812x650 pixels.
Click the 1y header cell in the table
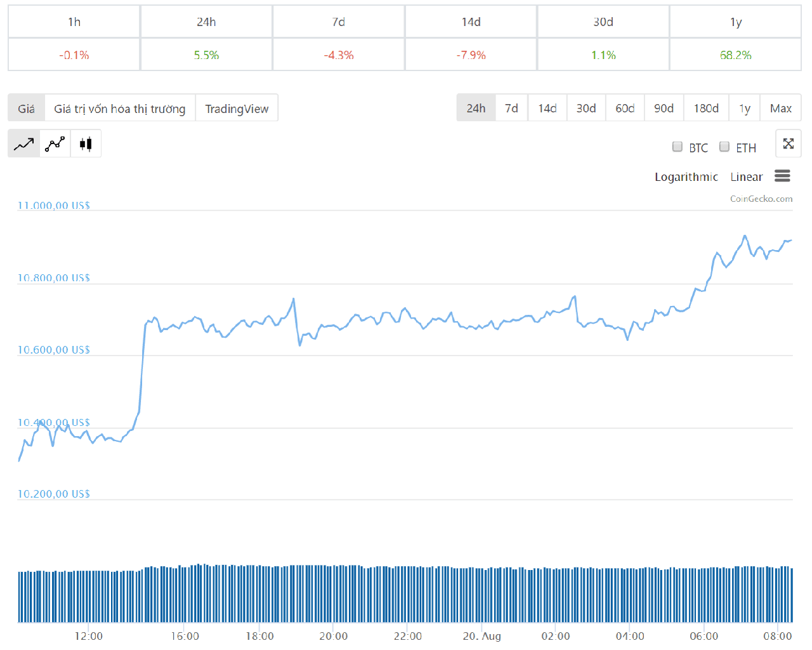(x=736, y=22)
